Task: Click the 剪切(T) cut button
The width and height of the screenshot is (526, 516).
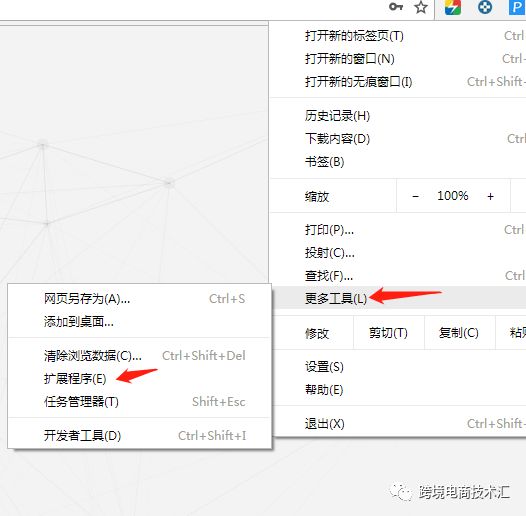Action: coord(388,333)
